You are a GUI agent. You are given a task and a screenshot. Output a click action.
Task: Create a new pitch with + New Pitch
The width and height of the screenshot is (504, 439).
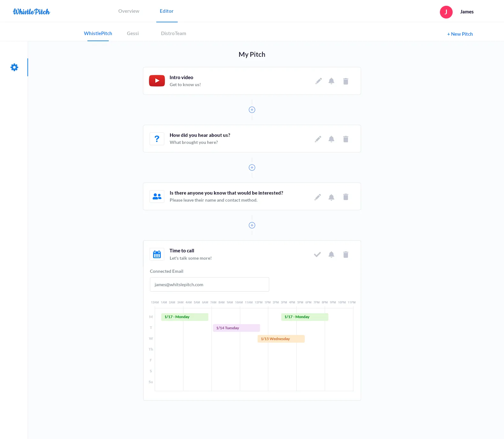(460, 34)
